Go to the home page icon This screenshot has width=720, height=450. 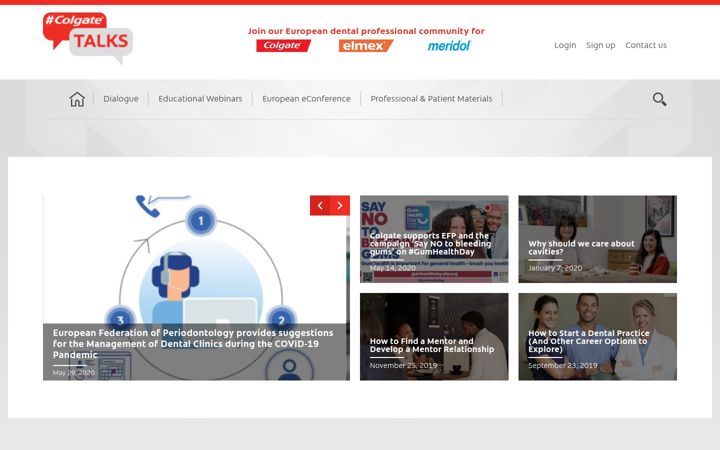77,99
